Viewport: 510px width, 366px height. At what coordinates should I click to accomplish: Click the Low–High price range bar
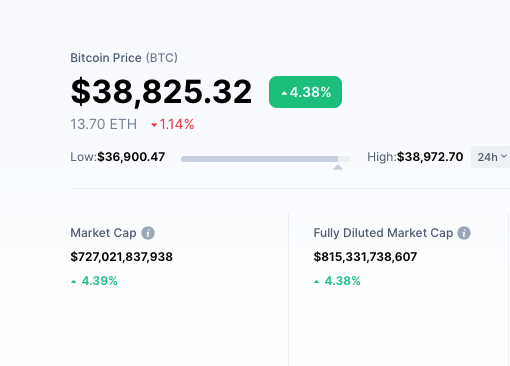[266, 159]
